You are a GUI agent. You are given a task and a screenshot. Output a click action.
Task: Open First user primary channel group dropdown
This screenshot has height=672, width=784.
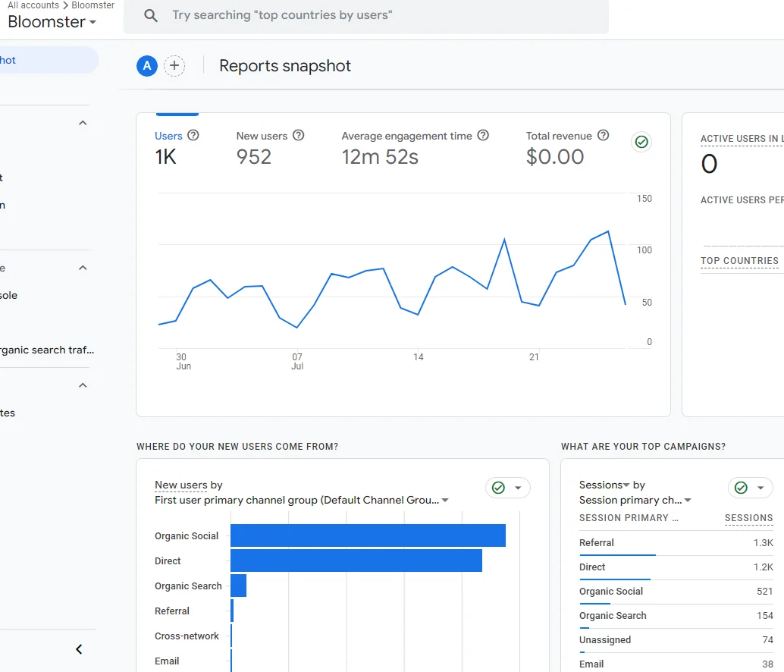[x=302, y=501]
